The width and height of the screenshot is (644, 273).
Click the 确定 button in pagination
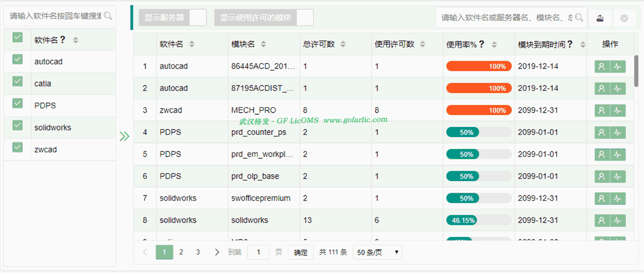[x=300, y=252]
